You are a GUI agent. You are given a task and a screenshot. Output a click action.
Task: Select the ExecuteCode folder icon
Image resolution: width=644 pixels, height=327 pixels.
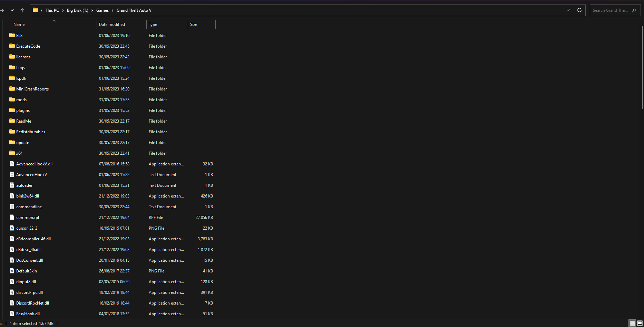tap(12, 46)
